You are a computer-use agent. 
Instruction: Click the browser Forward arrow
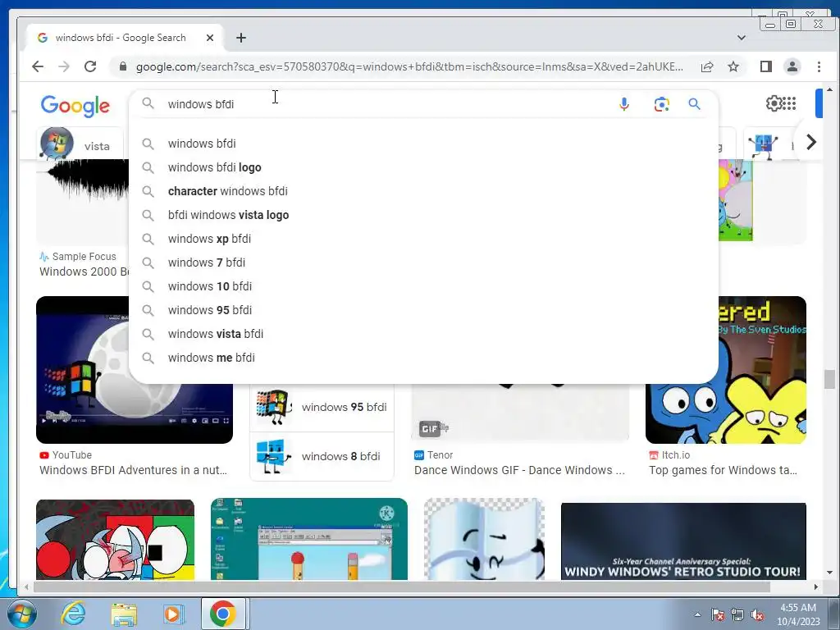point(64,66)
